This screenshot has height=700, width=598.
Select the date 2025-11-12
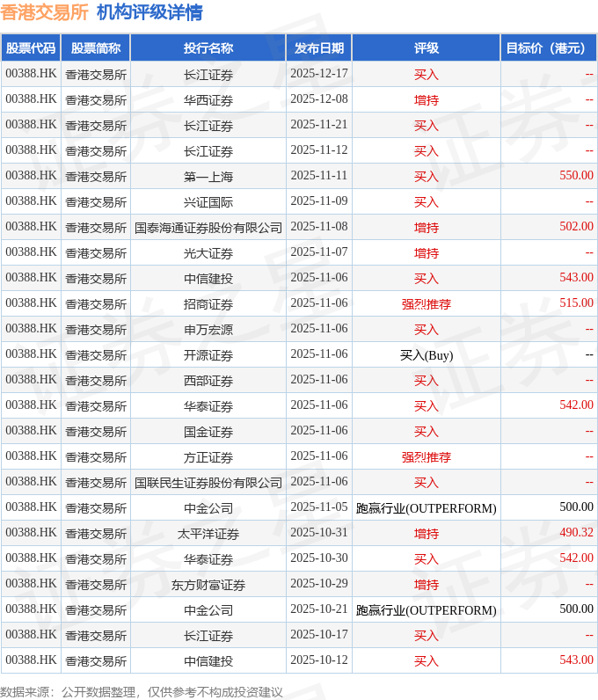319,150
